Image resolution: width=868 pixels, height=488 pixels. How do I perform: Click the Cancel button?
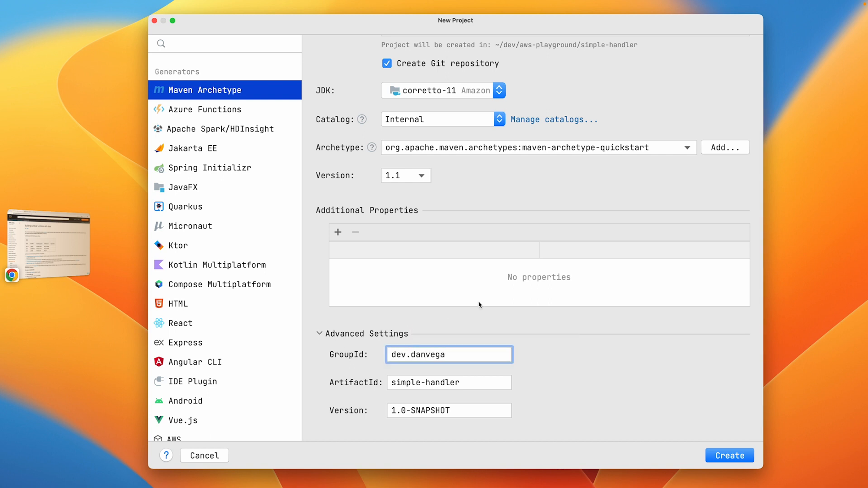click(204, 455)
